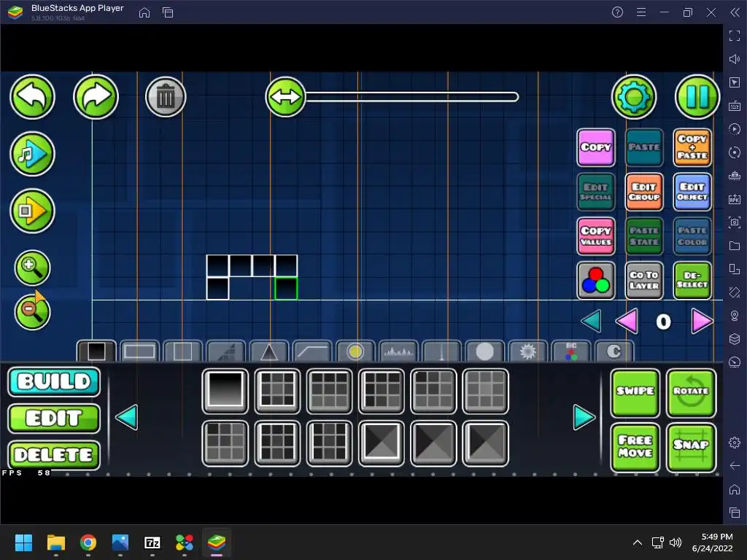This screenshot has height=560, width=747.
Task: Select the wide outline block category tab
Action: (139, 351)
